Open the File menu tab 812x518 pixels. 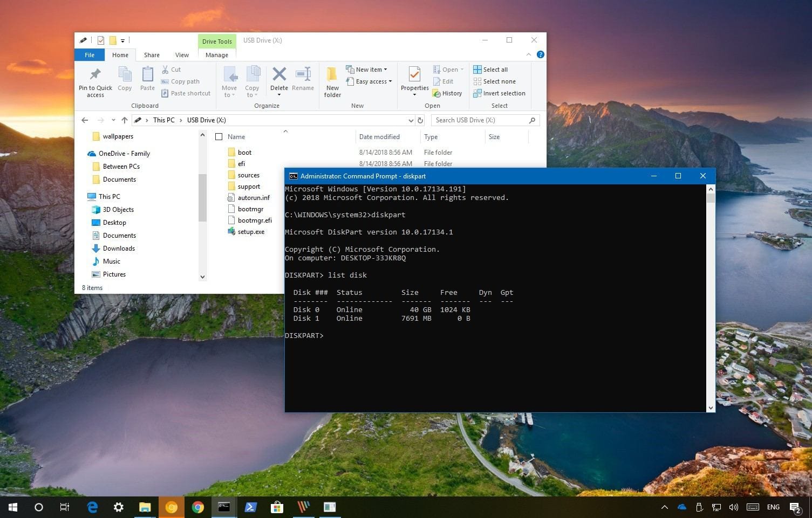click(x=90, y=54)
